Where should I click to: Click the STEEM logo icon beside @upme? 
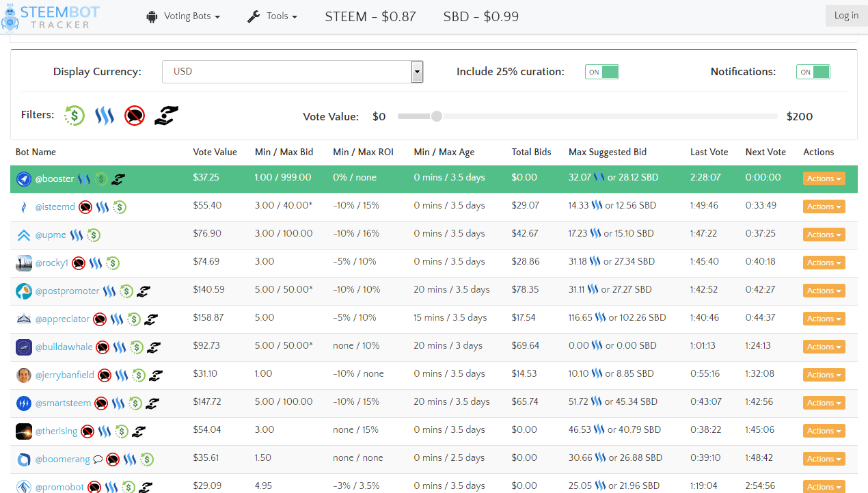point(77,235)
